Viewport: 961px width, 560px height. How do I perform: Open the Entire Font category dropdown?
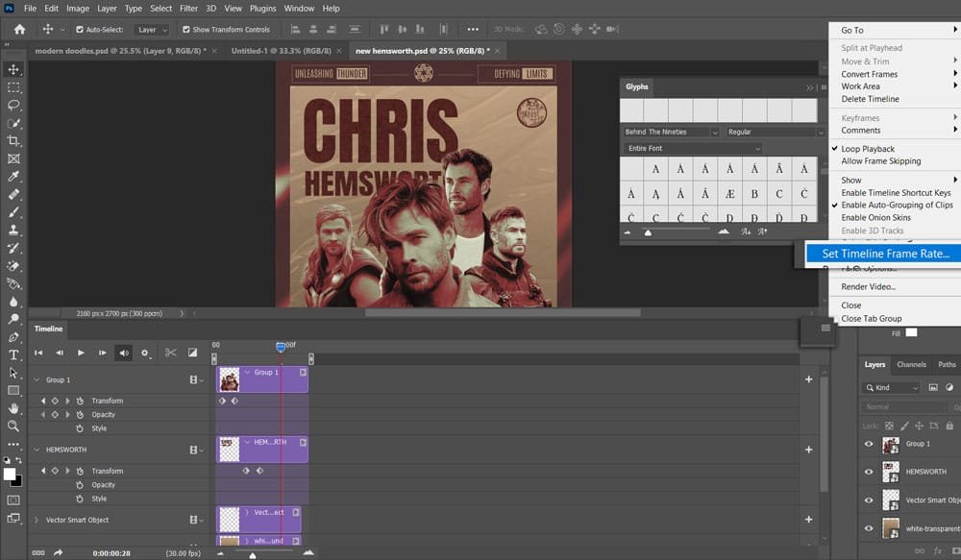(x=692, y=148)
